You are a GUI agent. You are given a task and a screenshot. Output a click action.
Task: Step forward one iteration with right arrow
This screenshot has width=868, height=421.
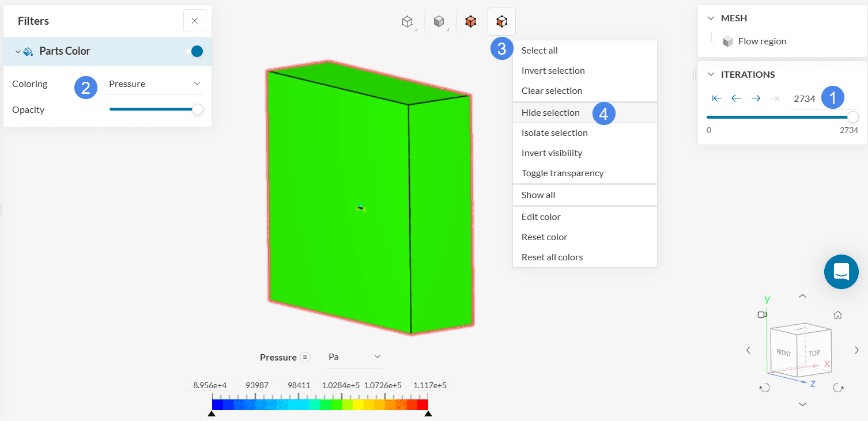tap(756, 98)
